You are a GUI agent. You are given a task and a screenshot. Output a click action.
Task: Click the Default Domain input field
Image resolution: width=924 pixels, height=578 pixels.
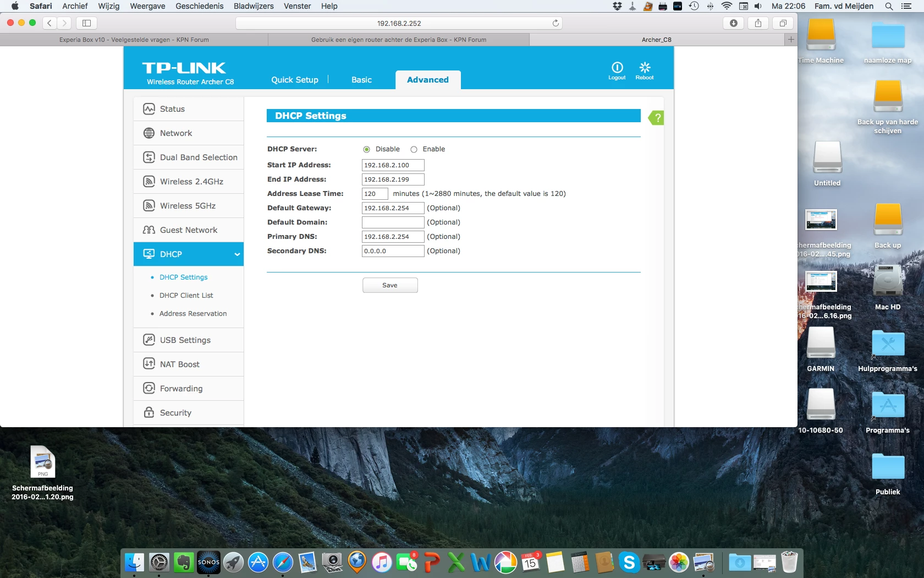pos(393,222)
